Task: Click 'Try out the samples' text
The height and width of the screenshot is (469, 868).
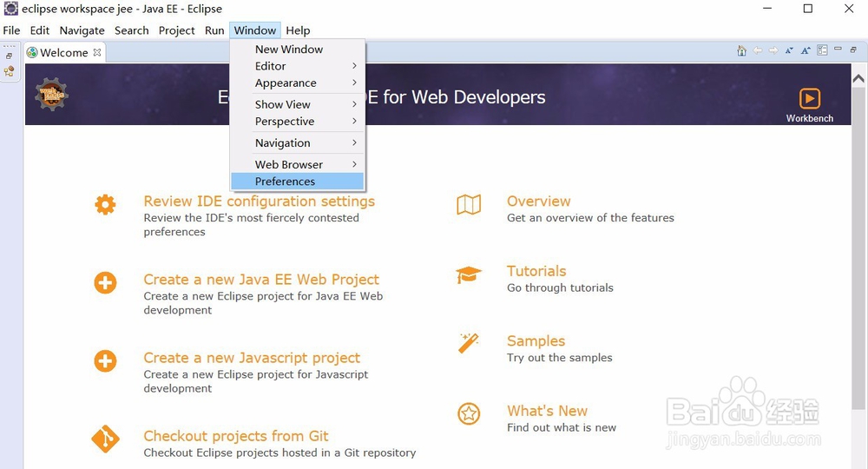Action: point(559,357)
